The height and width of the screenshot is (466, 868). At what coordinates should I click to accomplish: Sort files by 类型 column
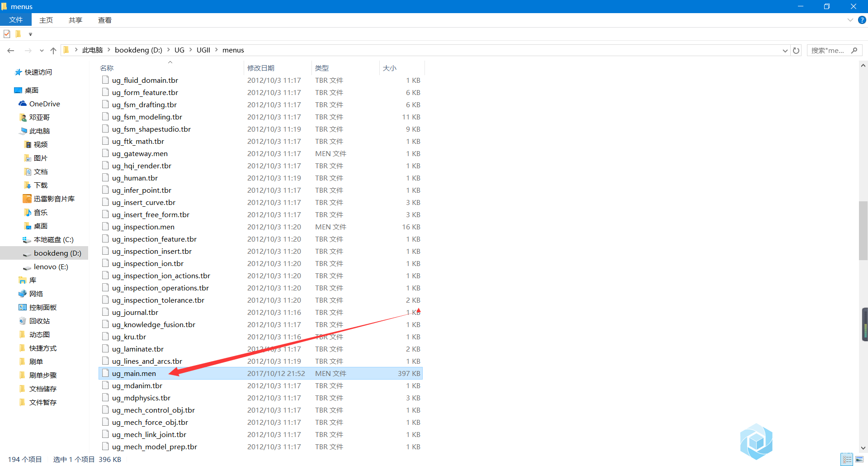click(x=322, y=68)
